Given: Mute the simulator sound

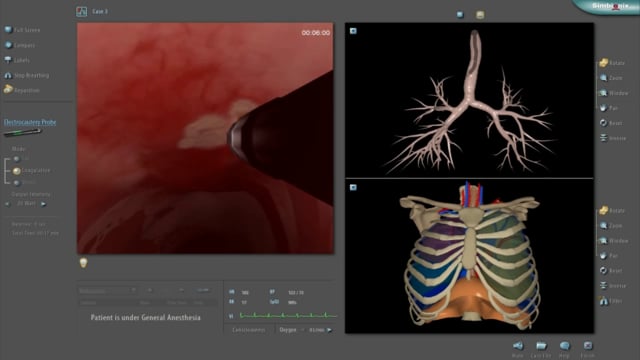Looking at the screenshot, I should coord(518,349).
